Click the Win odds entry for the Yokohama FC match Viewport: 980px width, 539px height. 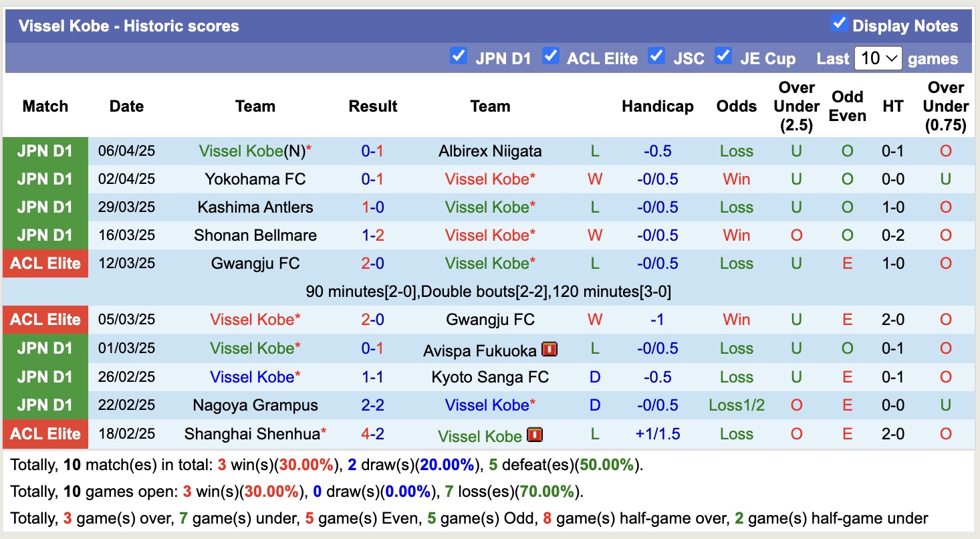[736, 179]
